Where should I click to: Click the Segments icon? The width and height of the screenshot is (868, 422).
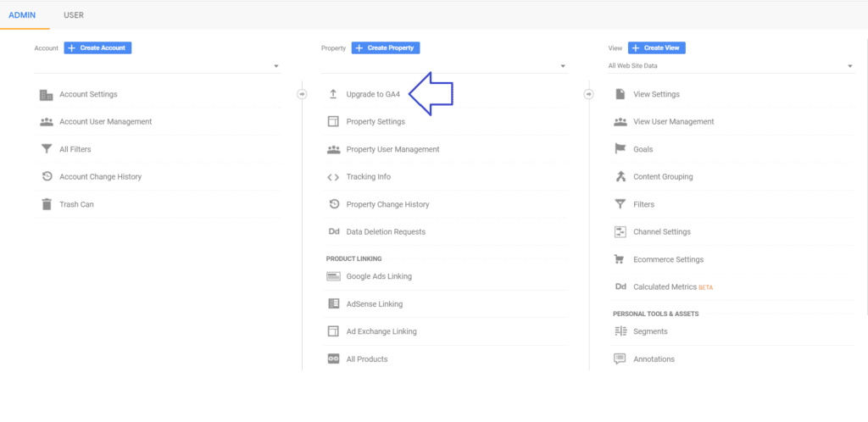(620, 331)
